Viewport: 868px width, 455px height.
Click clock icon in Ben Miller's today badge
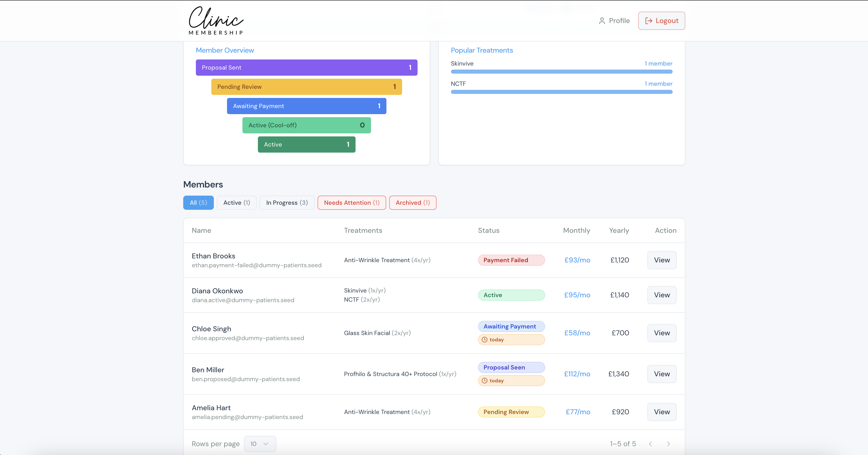tap(485, 381)
